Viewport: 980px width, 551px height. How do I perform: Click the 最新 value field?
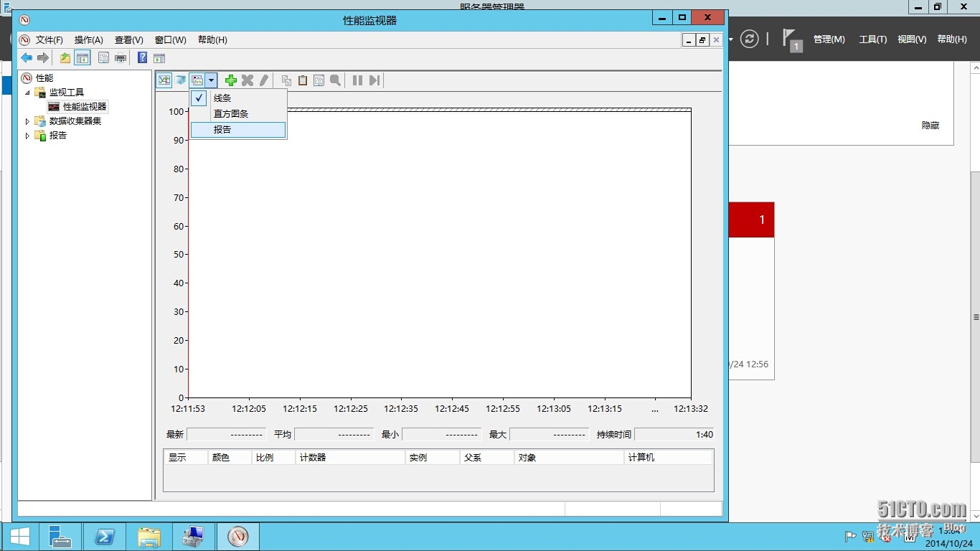point(226,434)
